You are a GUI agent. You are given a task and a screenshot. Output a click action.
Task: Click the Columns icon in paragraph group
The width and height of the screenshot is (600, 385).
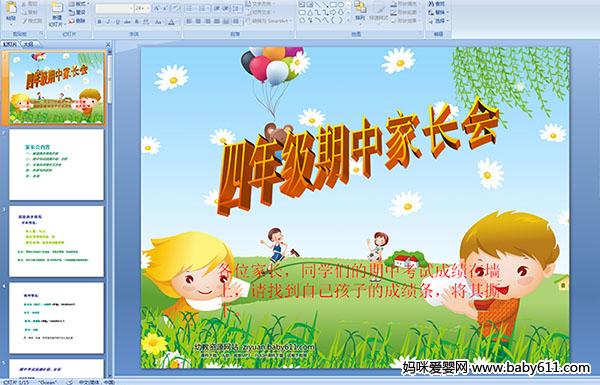point(236,21)
